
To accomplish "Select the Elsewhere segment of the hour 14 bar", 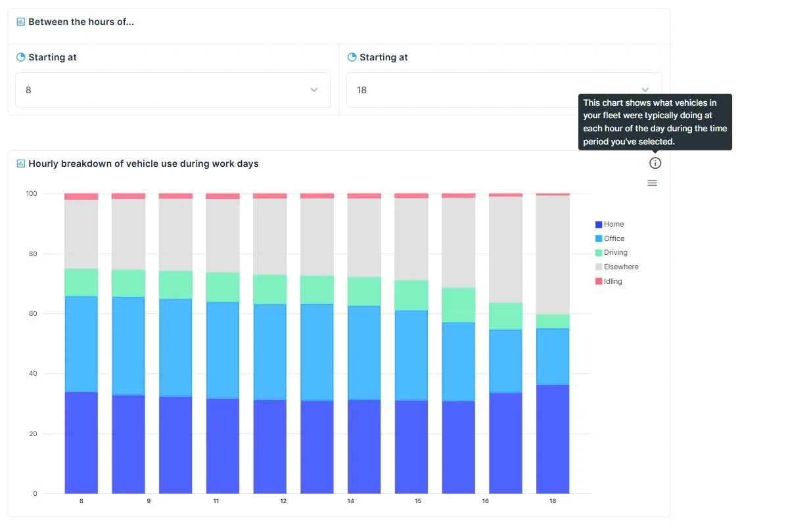I will click(x=364, y=238).
